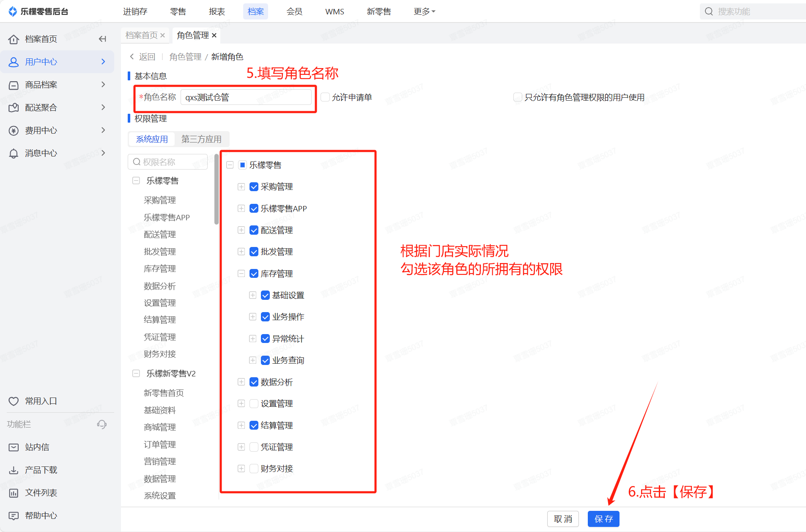Screen dimensions: 806x532
Task: Collapse the 库存管理 node minus icon
Action: [241, 274]
